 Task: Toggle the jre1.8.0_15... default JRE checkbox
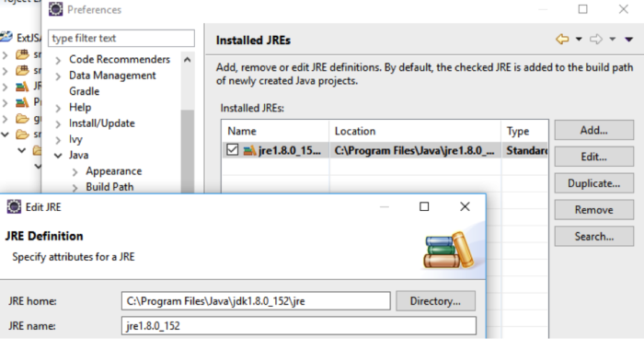click(x=233, y=150)
